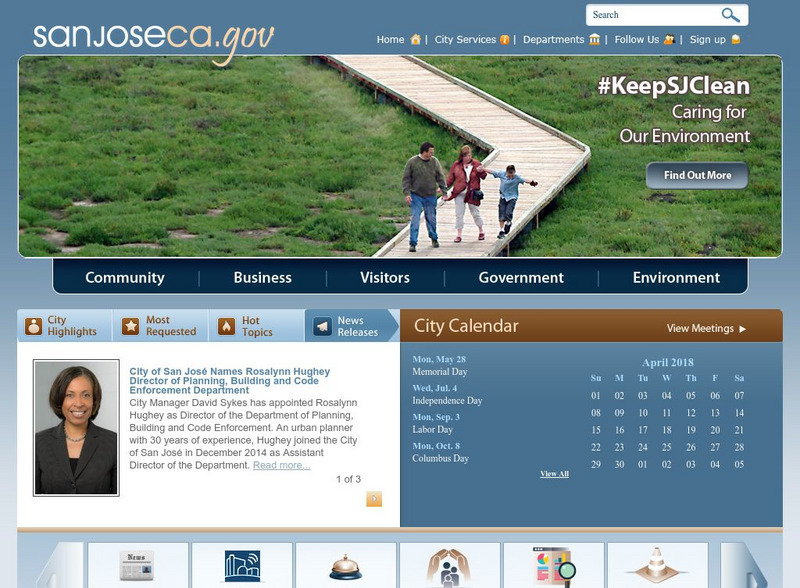Click the Find Out More button
The image size is (800, 588).
click(x=697, y=175)
